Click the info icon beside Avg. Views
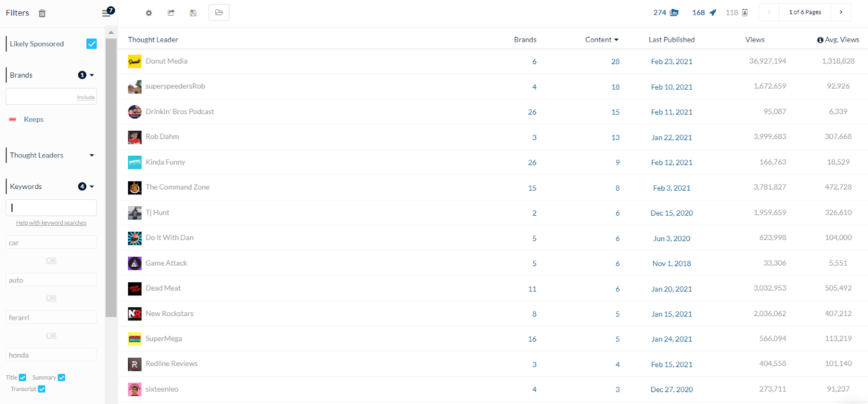868x404 pixels. coord(820,40)
